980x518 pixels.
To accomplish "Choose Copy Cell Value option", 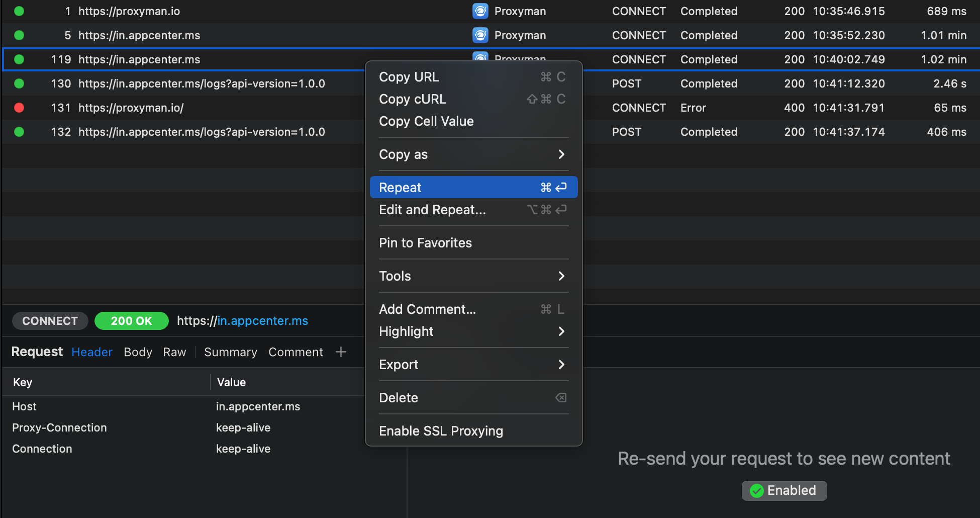I will pyautogui.click(x=473, y=121).
